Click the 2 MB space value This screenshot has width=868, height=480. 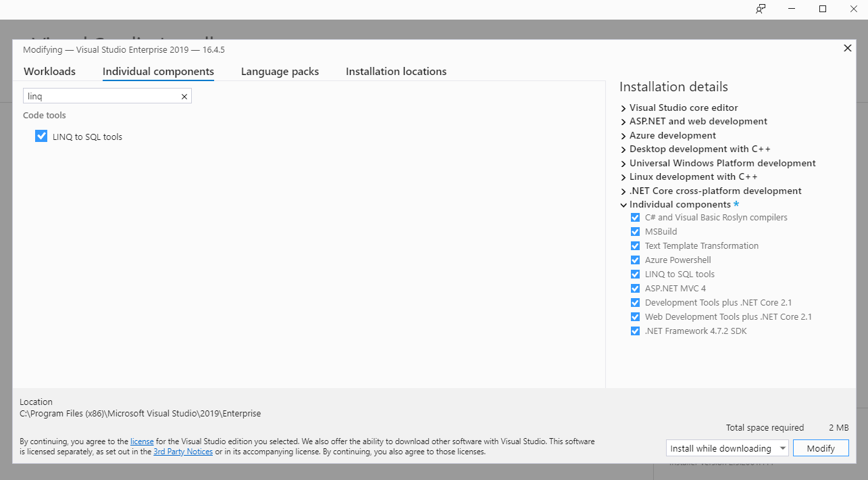838,428
